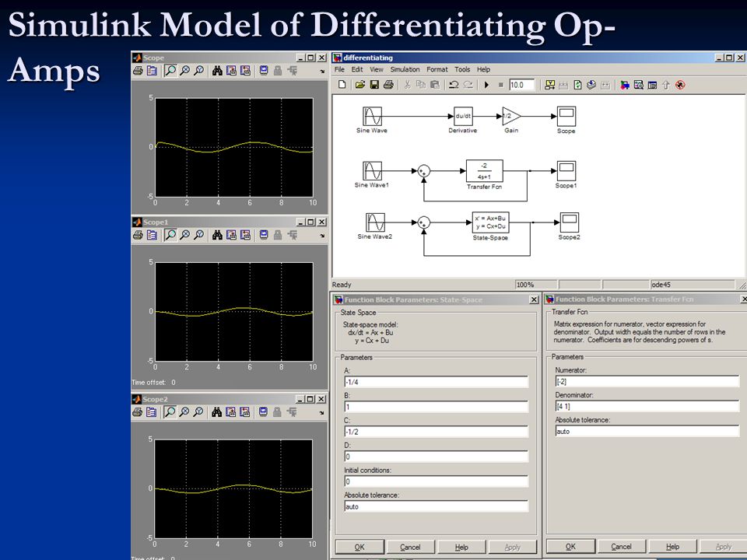Open the Help menu in the differentiating window
Viewport: 747px width, 560px height.
tap(483, 69)
